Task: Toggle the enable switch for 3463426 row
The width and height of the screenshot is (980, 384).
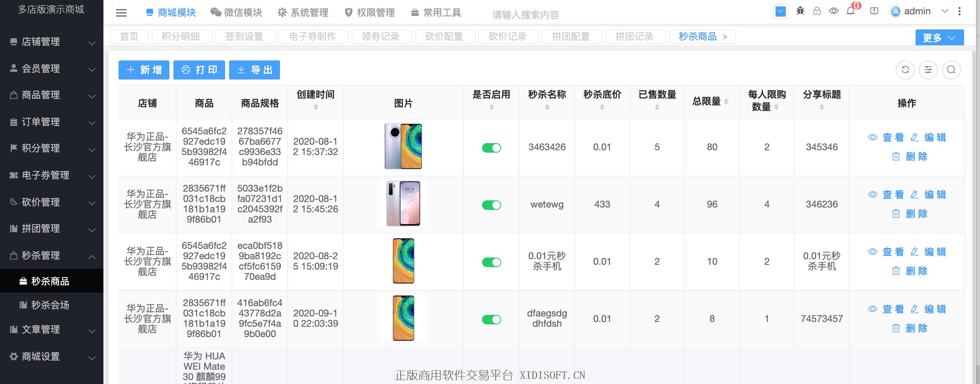Action: [492, 148]
